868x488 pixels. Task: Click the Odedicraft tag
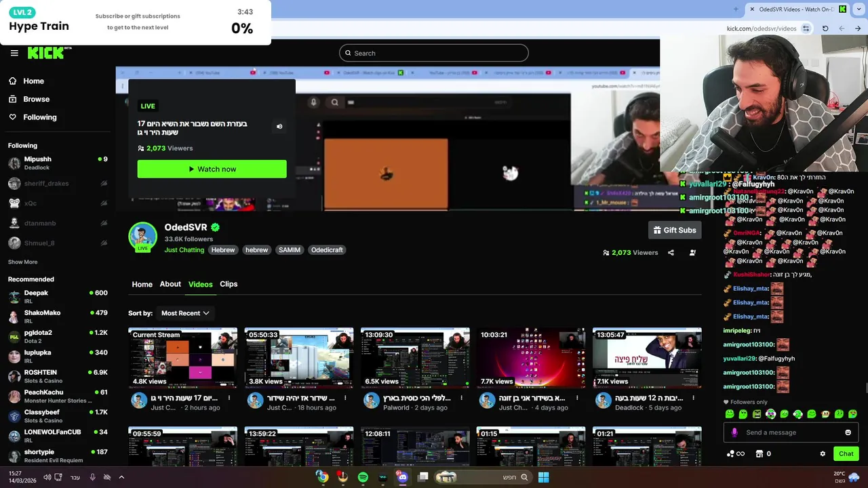pyautogui.click(x=327, y=250)
